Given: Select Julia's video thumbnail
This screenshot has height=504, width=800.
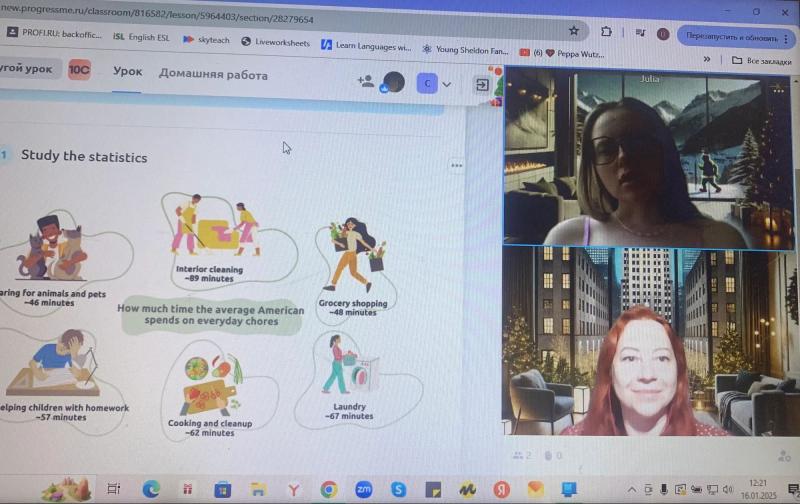Looking at the screenshot, I should coord(649,158).
